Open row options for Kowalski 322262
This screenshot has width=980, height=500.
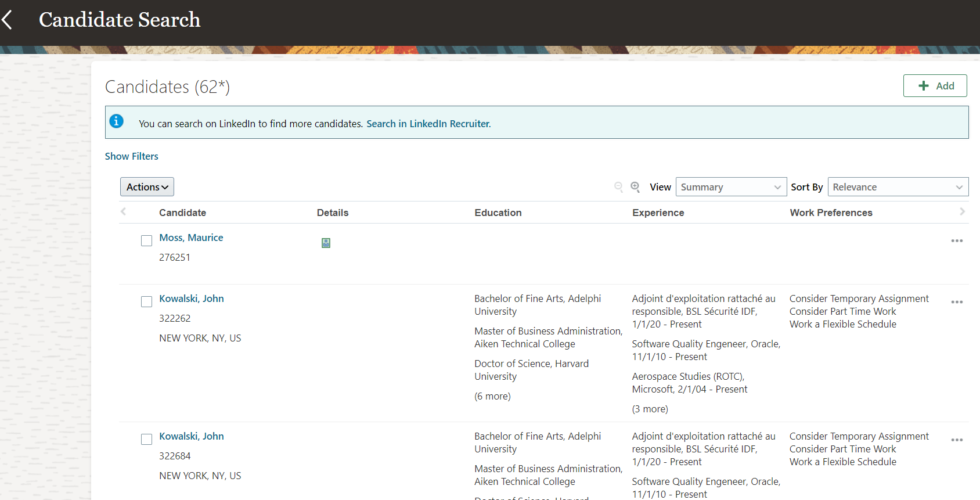click(x=957, y=302)
